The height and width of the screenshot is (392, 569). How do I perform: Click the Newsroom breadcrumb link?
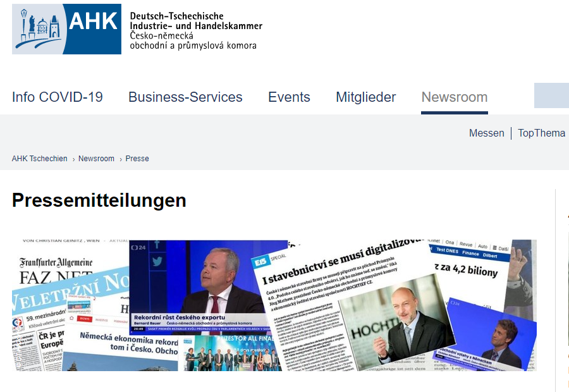[x=96, y=159]
